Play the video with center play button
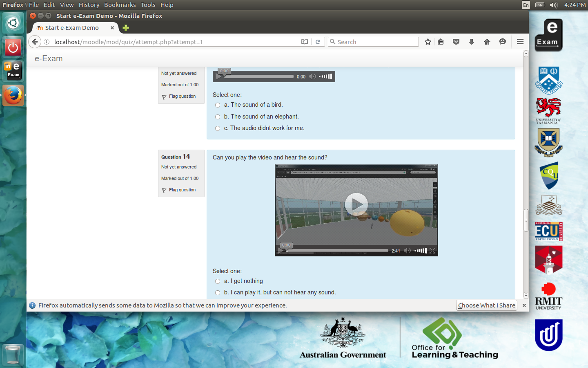Screen dimensions: 588x368 [356, 204]
